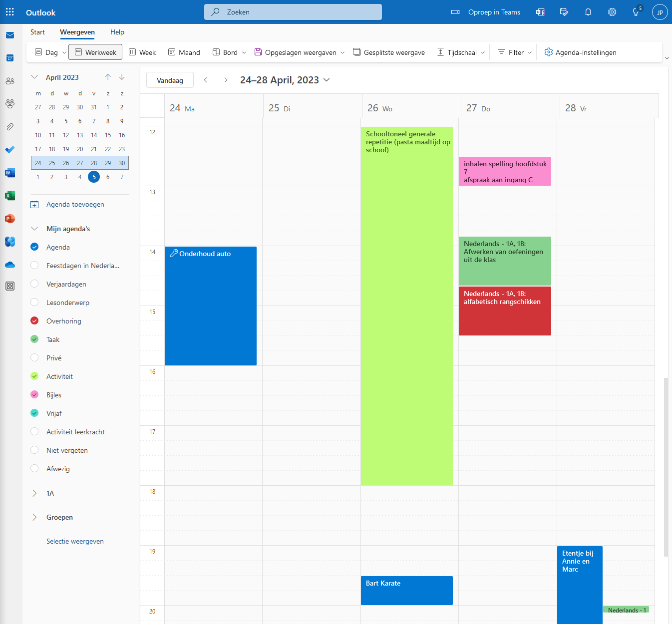The height and width of the screenshot is (624, 672).
Task: Switch to the Start tab
Action: pos(37,32)
